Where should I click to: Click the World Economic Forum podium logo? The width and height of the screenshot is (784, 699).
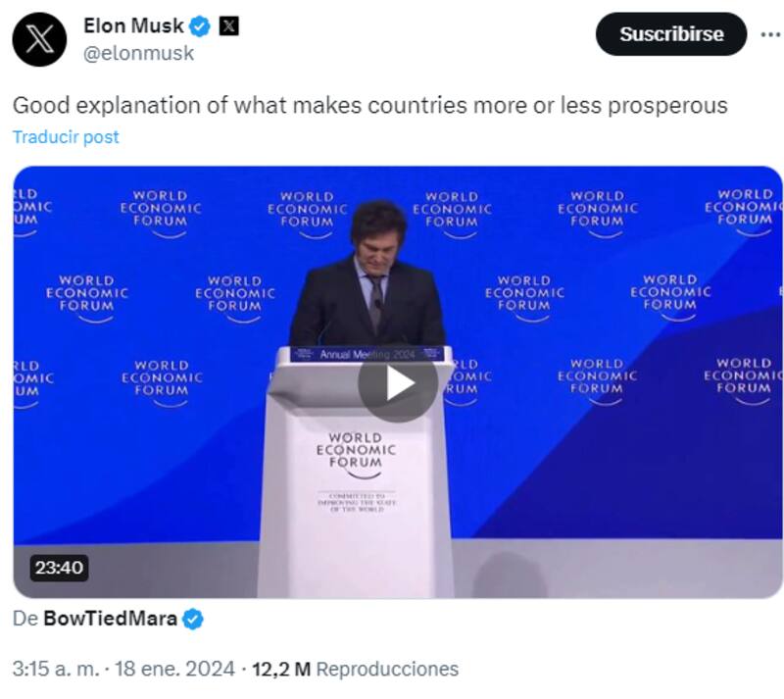coord(355,453)
